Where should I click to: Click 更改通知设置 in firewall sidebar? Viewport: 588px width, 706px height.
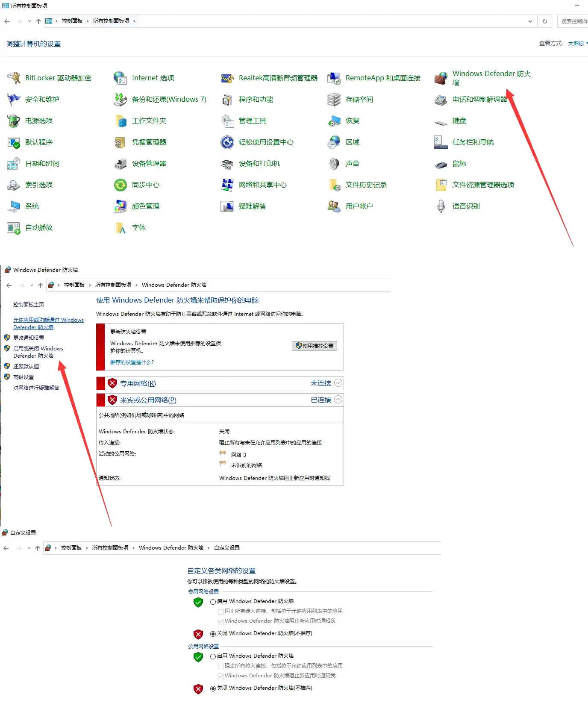coord(29,338)
